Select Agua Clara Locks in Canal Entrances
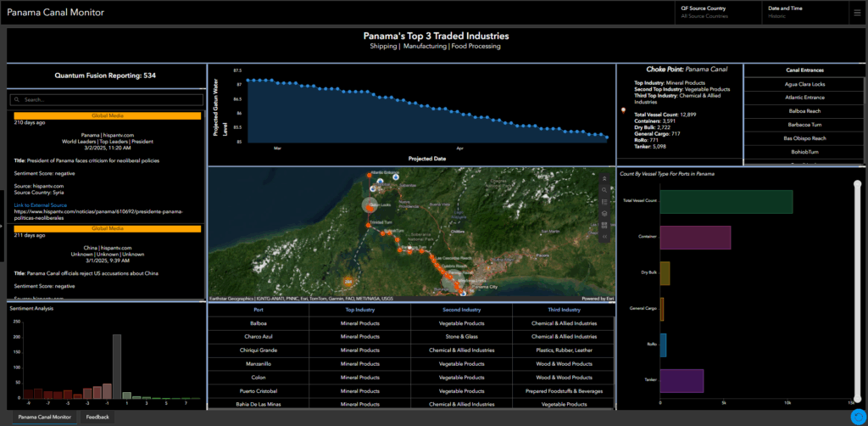The image size is (868, 426). (805, 84)
